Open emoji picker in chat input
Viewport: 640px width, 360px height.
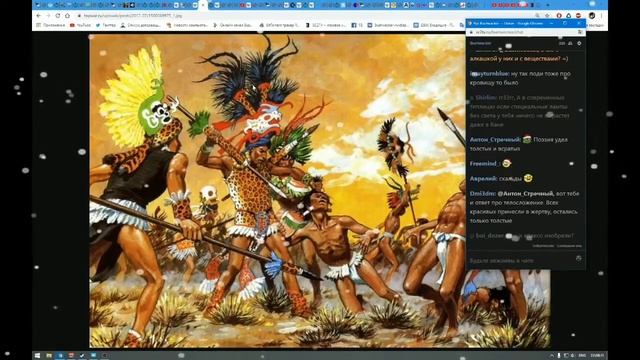click(578, 258)
